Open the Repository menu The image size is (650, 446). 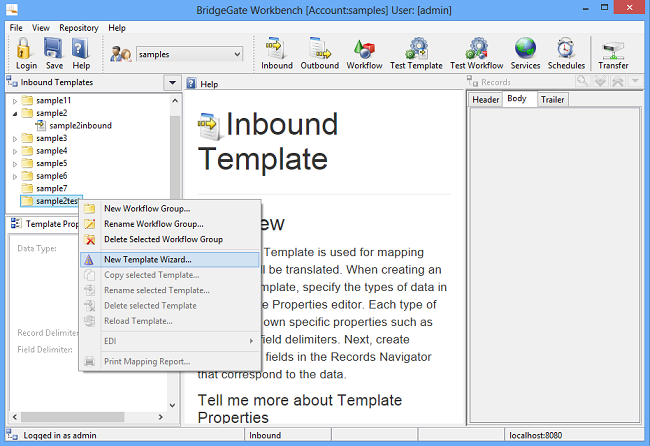[79, 28]
